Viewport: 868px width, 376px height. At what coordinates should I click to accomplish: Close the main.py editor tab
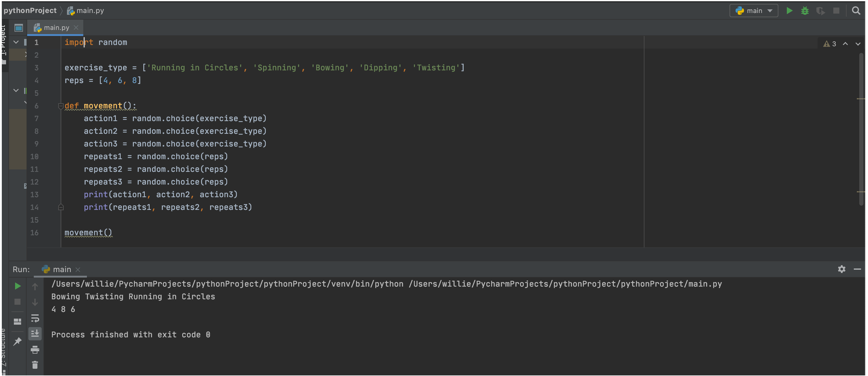click(76, 28)
